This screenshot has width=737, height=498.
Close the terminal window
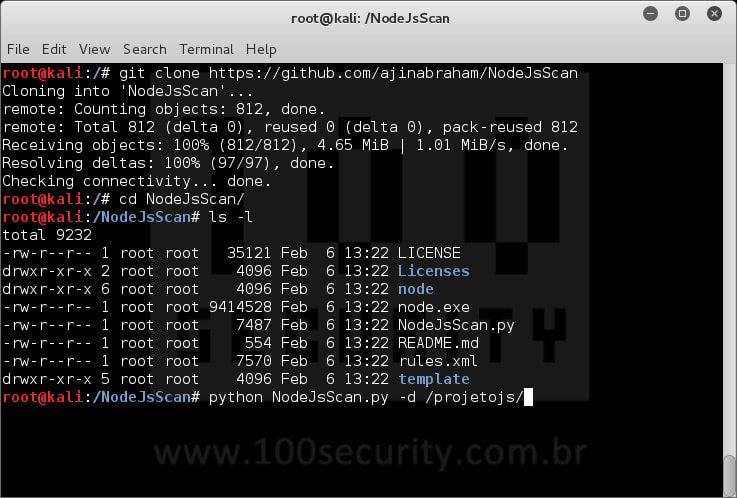(714, 14)
